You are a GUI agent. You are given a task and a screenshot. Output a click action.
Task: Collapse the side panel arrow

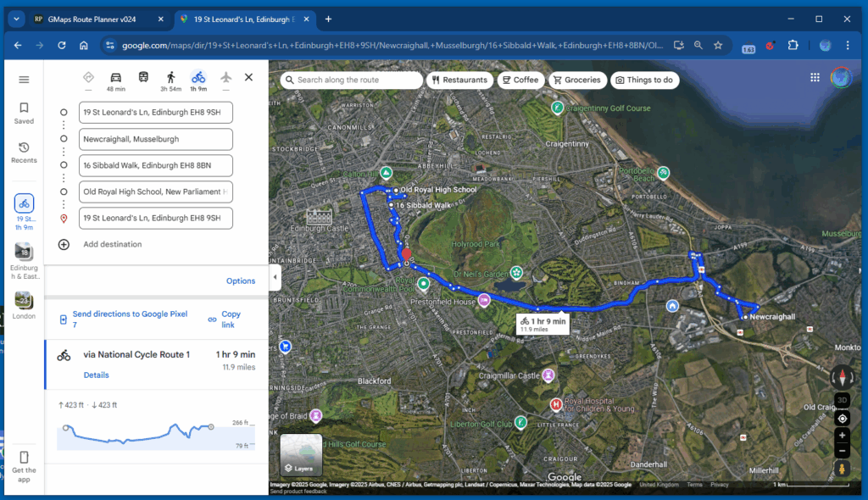click(275, 277)
